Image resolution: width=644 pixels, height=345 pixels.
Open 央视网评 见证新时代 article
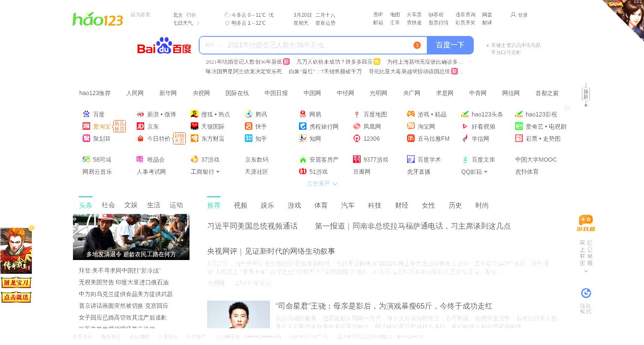[271, 251]
